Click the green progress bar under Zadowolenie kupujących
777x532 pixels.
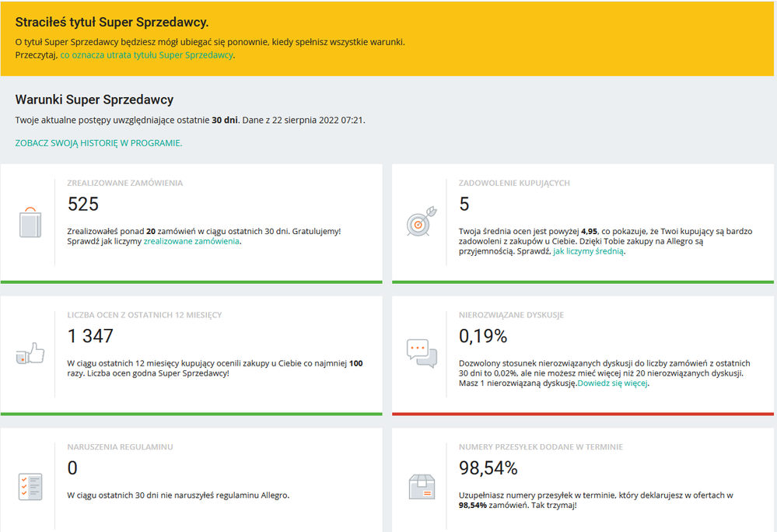(583, 282)
